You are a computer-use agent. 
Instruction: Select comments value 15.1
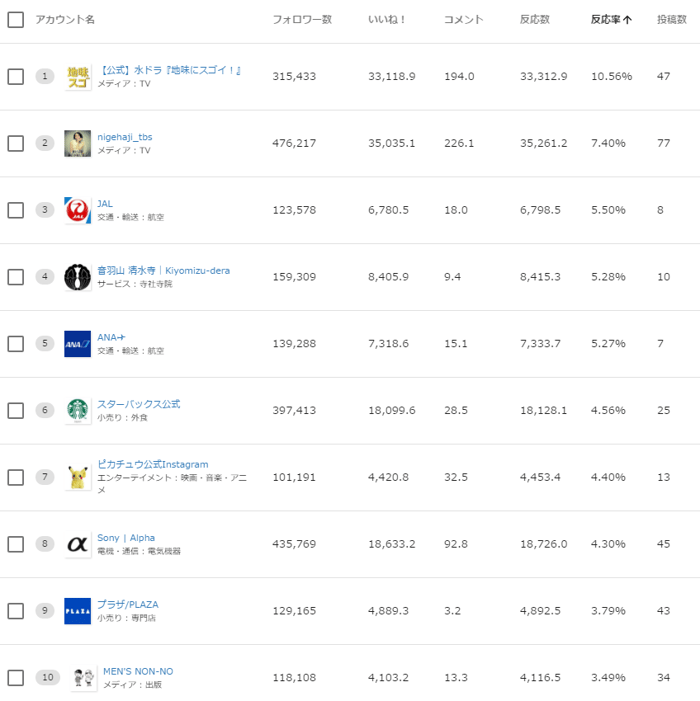(455, 344)
